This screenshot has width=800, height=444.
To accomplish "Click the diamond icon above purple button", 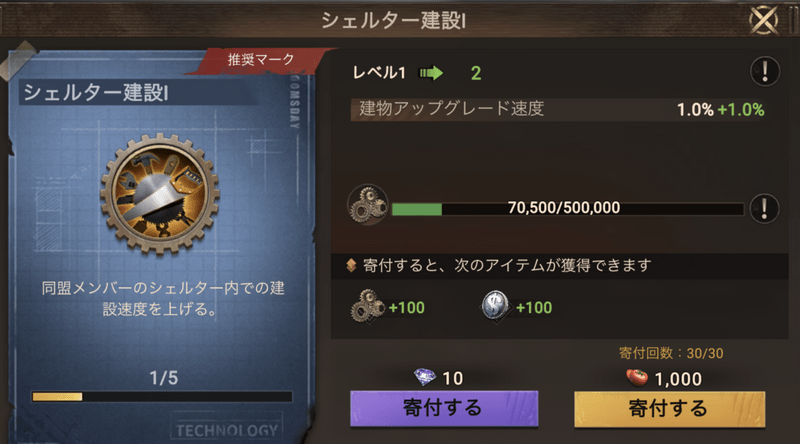I will 424,378.
